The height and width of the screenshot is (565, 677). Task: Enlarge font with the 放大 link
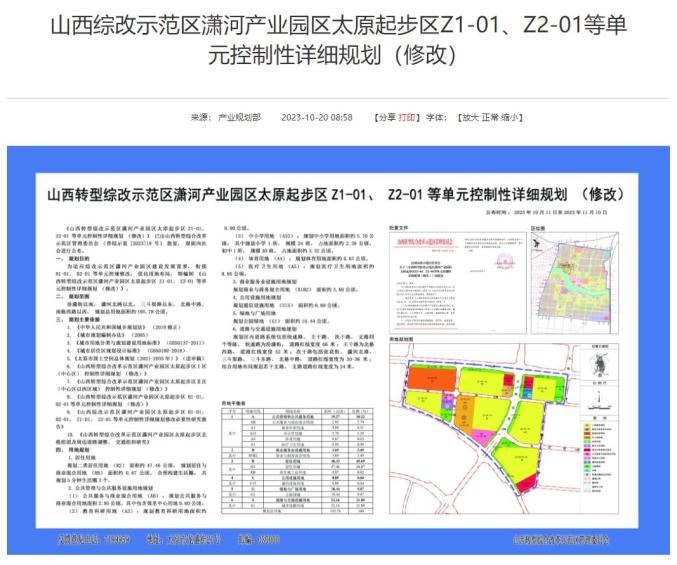471,117
